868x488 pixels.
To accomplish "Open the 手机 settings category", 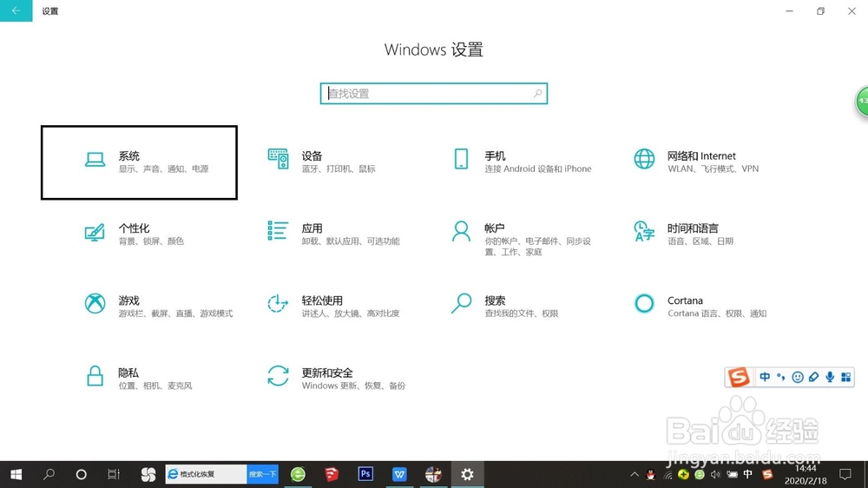I will click(x=522, y=162).
